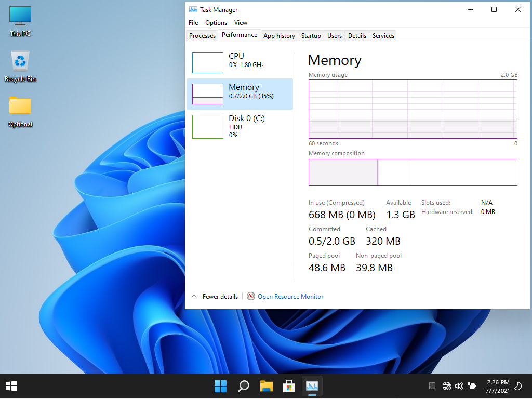Open network globe icon in system tray
Viewport: 532px width, 399px height.
click(x=446, y=386)
